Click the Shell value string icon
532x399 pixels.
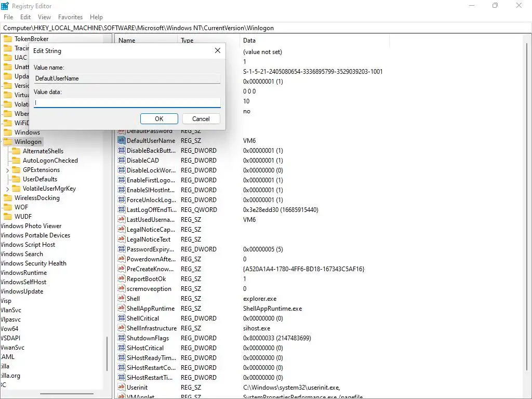122,298
